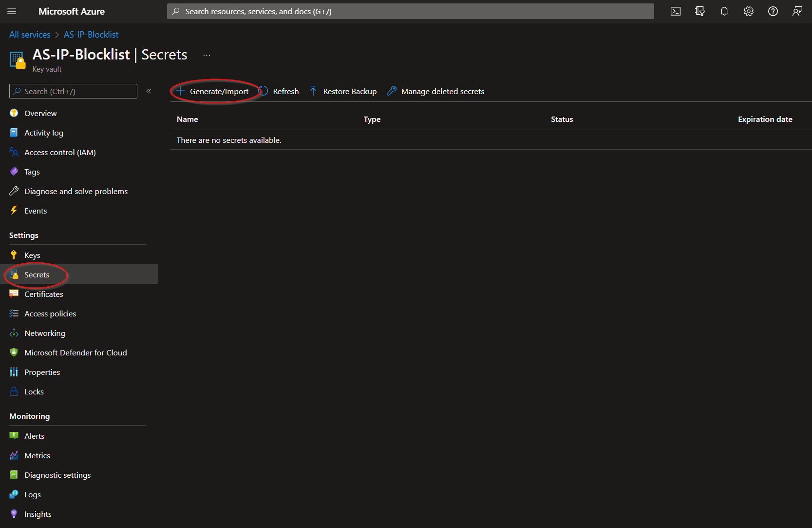Viewport: 812px width, 528px height.
Task: Click the Insights lightbulb icon
Action: point(14,514)
